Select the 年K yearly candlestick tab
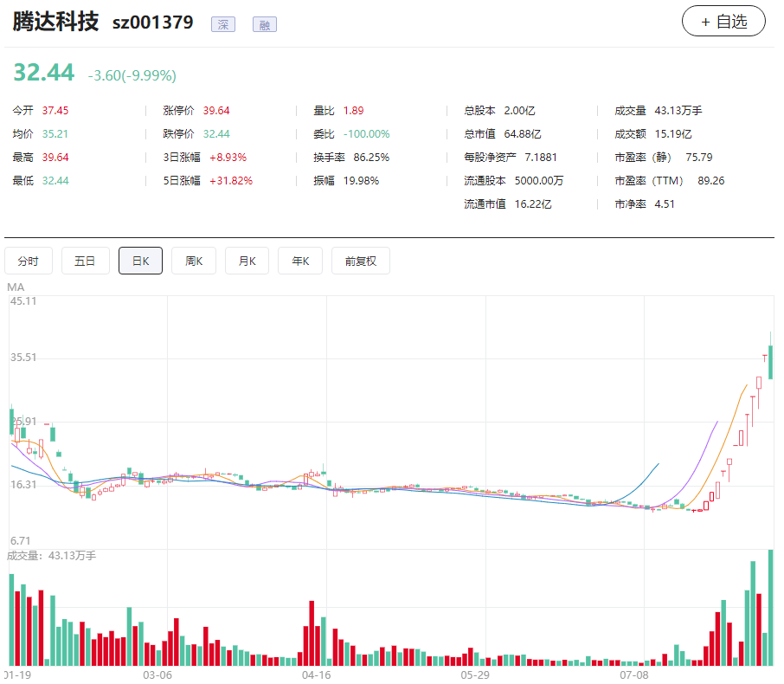The height and width of the screenshot is (684, 784). point(300,261)
